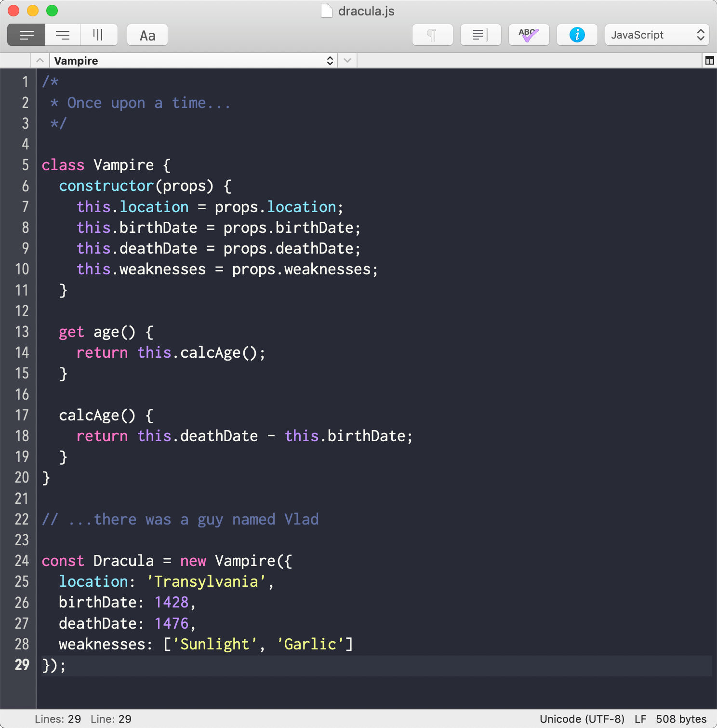Open the inspector with the info icon
717x728 pixels.
pos(577,34)
